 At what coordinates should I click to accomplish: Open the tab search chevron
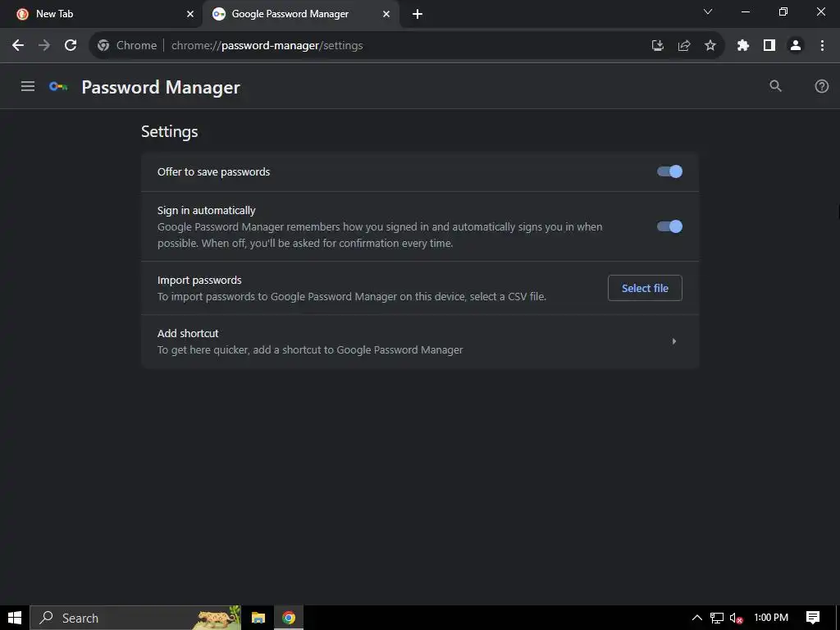708,11
